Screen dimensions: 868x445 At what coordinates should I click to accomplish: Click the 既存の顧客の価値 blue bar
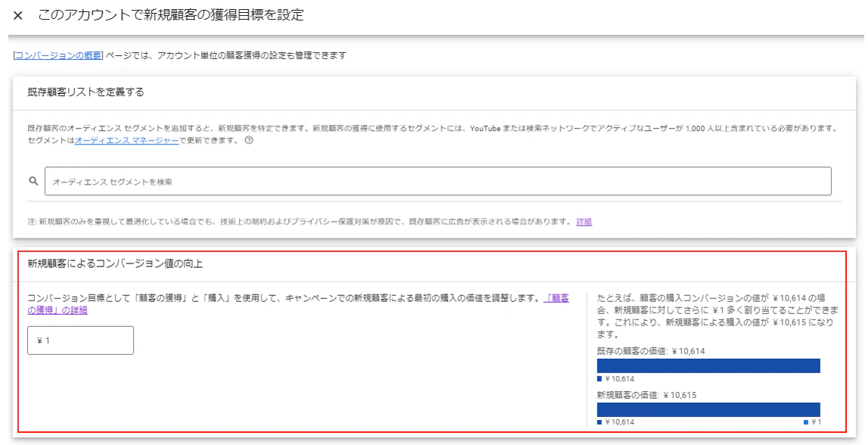pyautogui.click(x=708, y=366)
